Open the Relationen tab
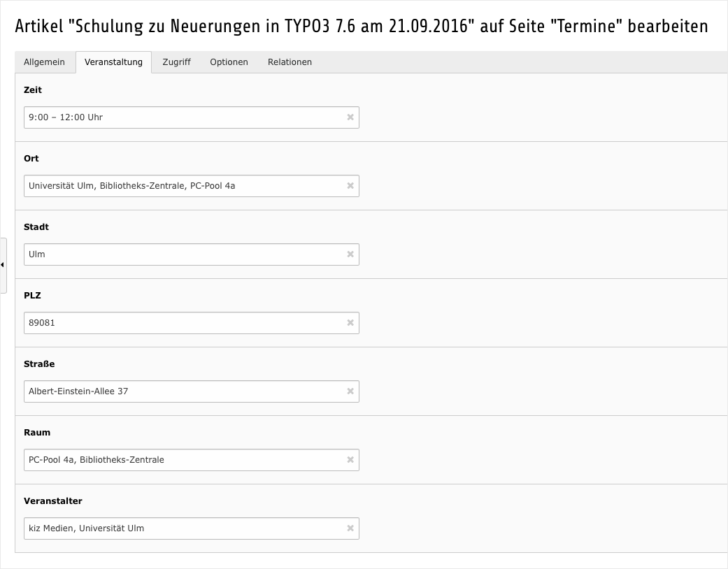Screen dimensions: 728x569 tap(290, 62)
